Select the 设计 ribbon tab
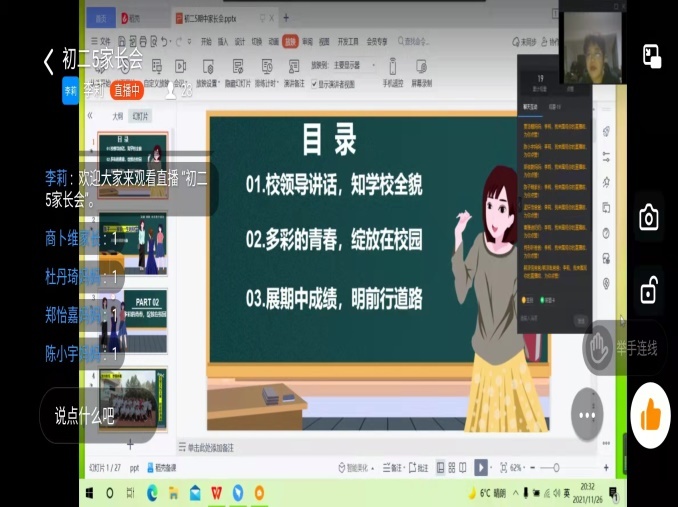Viewport: 678px width, 507px height. (240, 41)
